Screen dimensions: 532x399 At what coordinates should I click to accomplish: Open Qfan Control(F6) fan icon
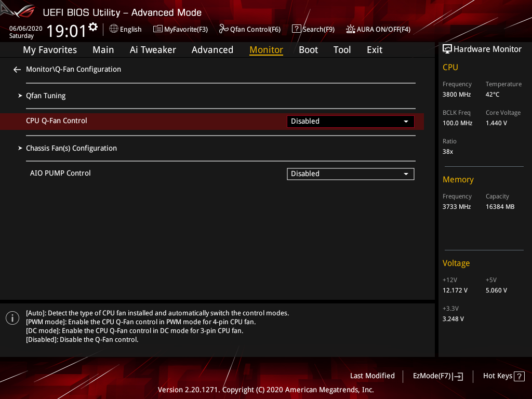tap(223, 29)
